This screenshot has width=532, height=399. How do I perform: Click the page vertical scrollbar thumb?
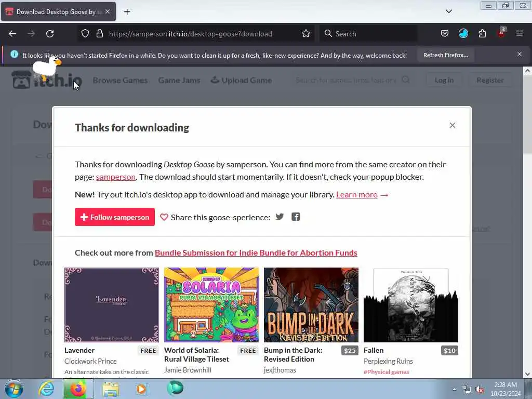coord(527,115)
